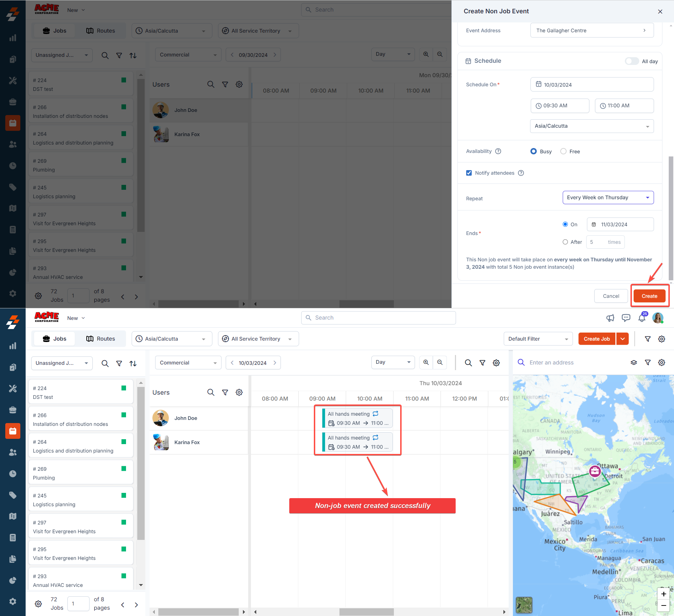This screenshot has height=616, width=674.
Task: Click the Ends On date 11/03/2024 field
Action: click(x=620, y=225)
